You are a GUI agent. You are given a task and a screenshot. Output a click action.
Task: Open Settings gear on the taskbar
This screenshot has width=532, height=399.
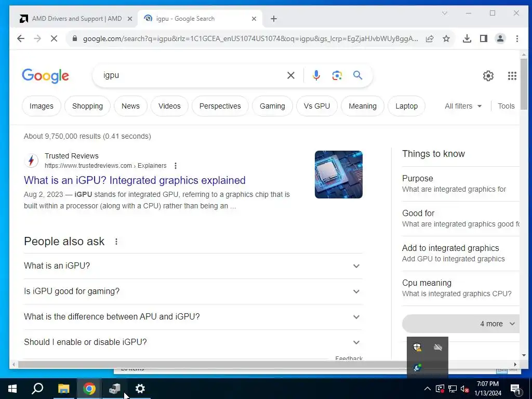(140, 389)
